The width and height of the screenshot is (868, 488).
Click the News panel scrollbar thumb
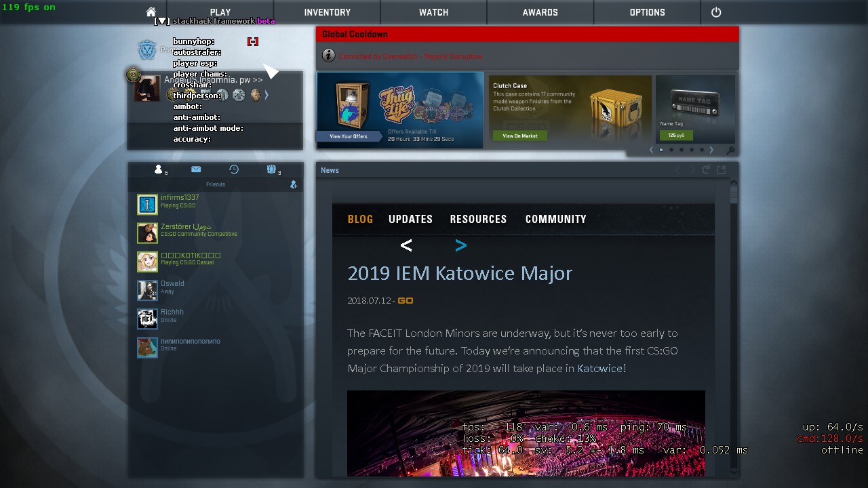pyautogui.click(x=733, y=195)
